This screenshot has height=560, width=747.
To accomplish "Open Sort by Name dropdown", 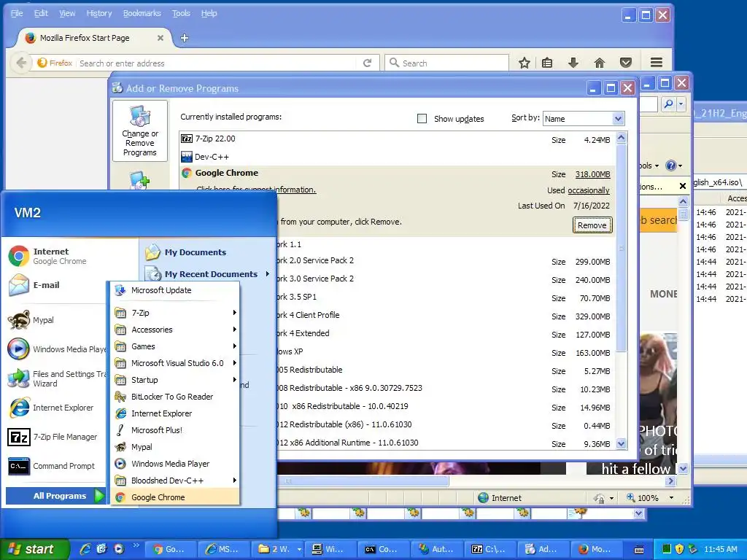I will tap(618, 119).
